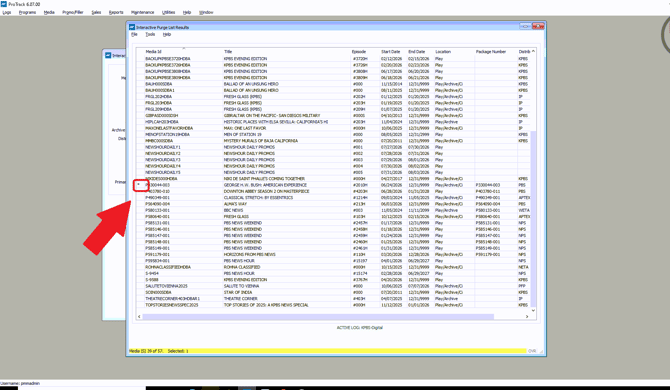Click the vertical scrollbar down arrow
670x390 pixels.
coord(533,310)
